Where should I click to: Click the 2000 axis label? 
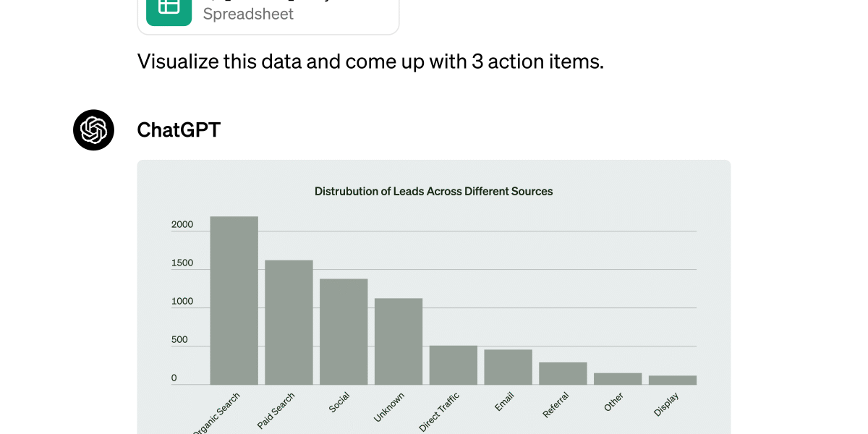(182, 225)
